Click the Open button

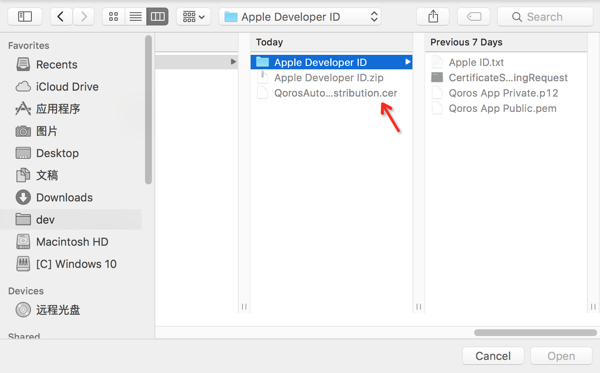click(561, 356)
